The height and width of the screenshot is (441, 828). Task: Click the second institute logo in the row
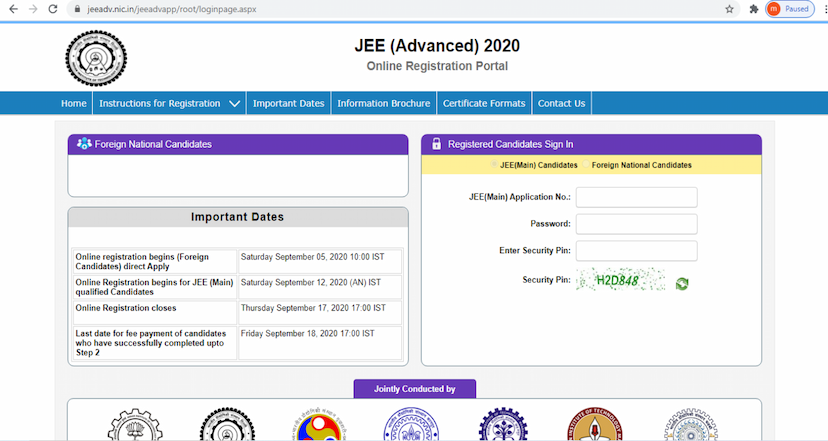tap(228, 425)
